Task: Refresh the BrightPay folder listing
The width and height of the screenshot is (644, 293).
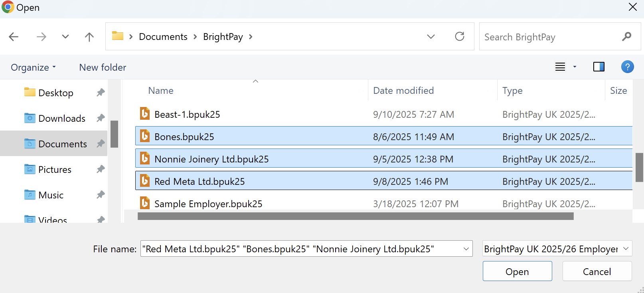Action: pos(460,37)
